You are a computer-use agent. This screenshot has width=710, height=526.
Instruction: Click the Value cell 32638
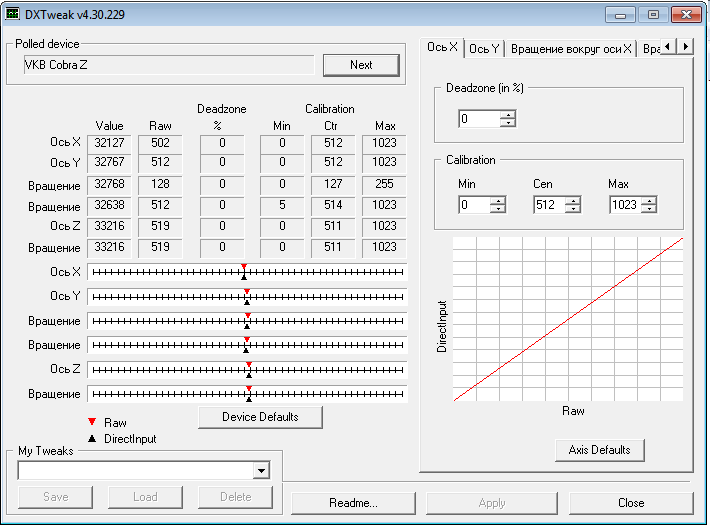click(109, 205)
